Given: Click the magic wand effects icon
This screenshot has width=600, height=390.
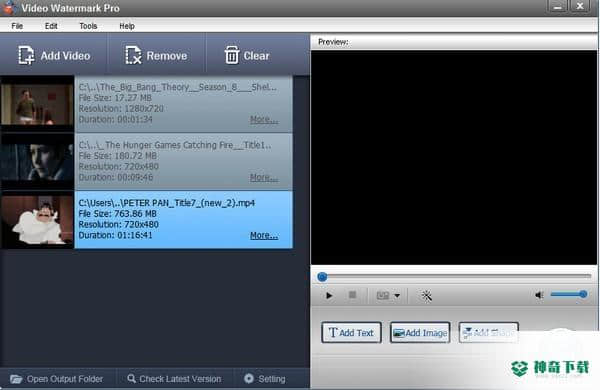Looking at the screenshot, I should [x=426, y=295].
